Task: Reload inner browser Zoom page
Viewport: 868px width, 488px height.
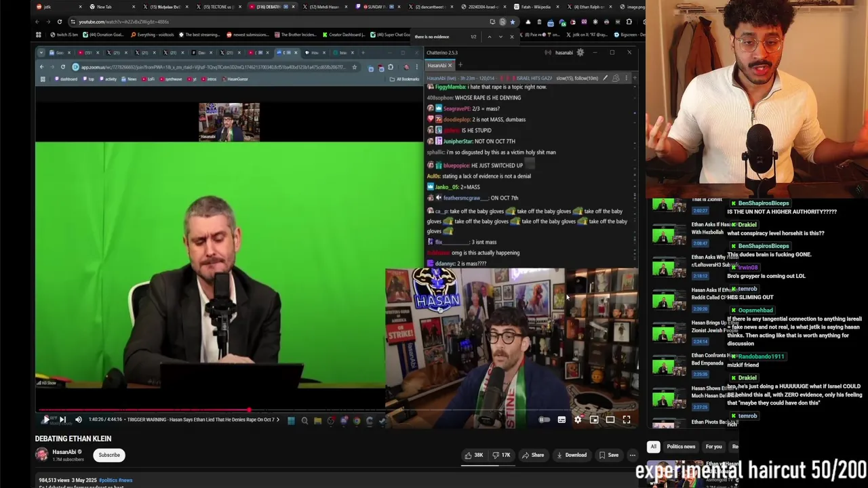Action: pyautogui.click(x=62, y=67)
